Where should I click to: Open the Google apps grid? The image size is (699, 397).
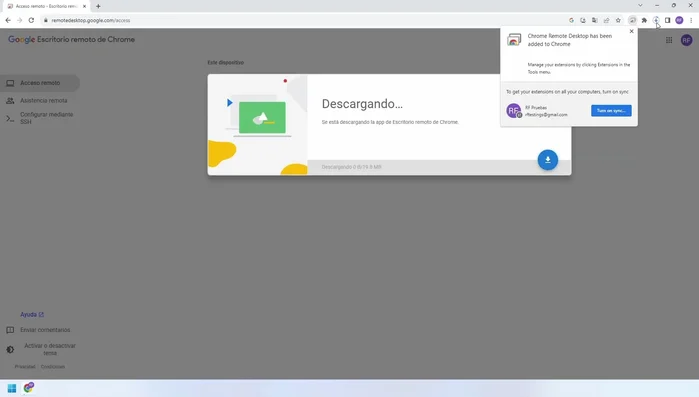coord(669,40)
